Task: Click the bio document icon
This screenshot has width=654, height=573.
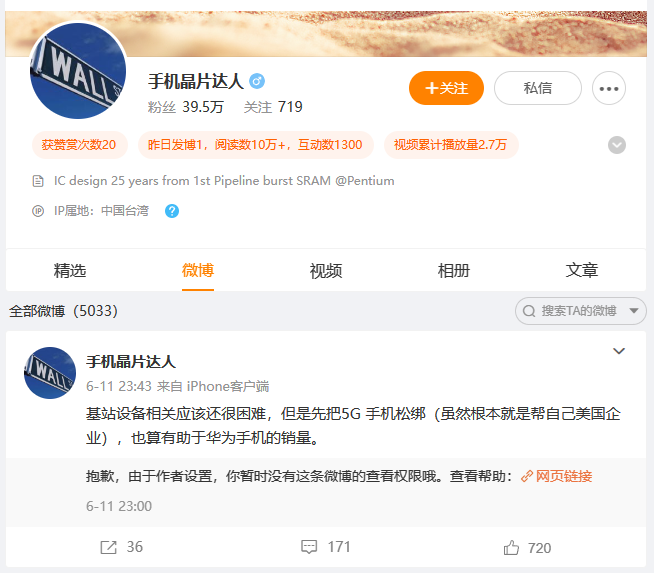Action: pyautogui.click(x=38, y=181)
